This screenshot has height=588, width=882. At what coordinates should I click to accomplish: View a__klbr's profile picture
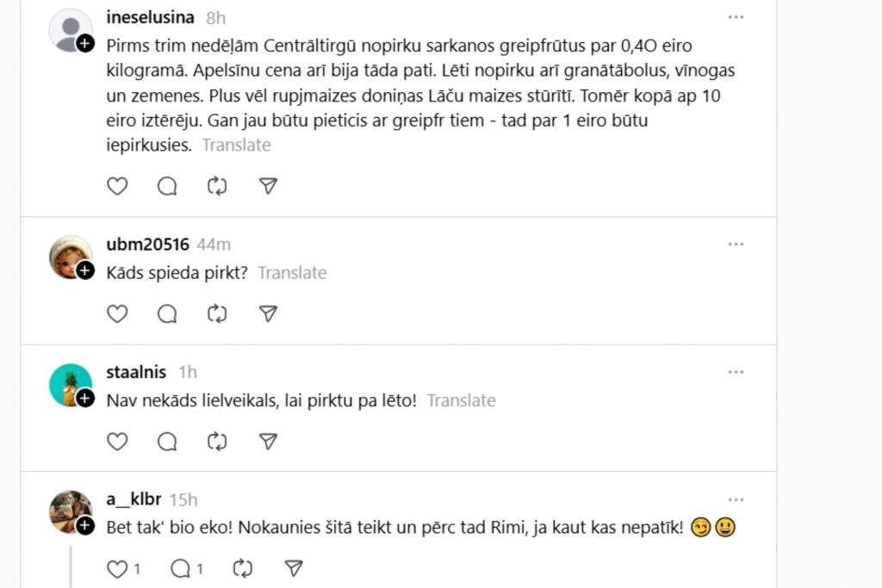tap(70, 511)
